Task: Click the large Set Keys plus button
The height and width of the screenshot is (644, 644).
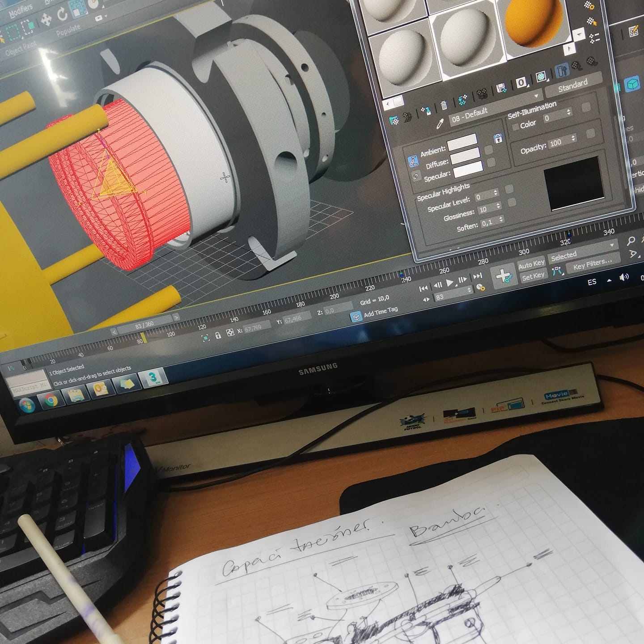Action: pyautogui.click(x=503, y=275)
